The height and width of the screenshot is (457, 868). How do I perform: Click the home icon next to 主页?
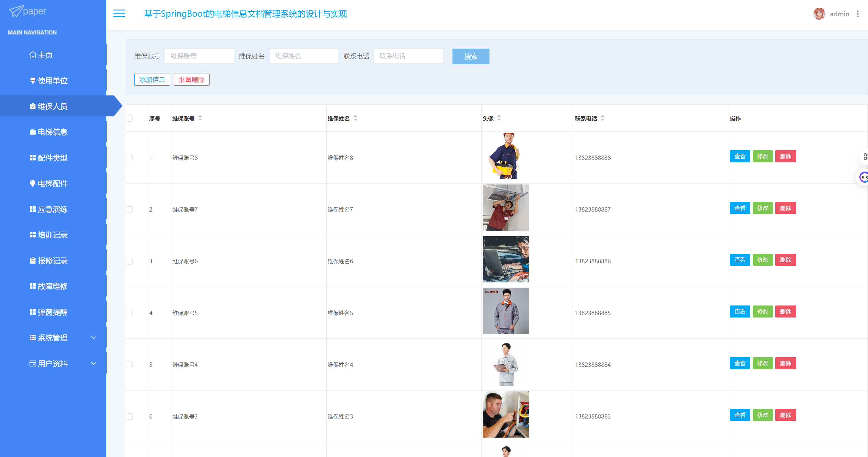coord(33,55)
